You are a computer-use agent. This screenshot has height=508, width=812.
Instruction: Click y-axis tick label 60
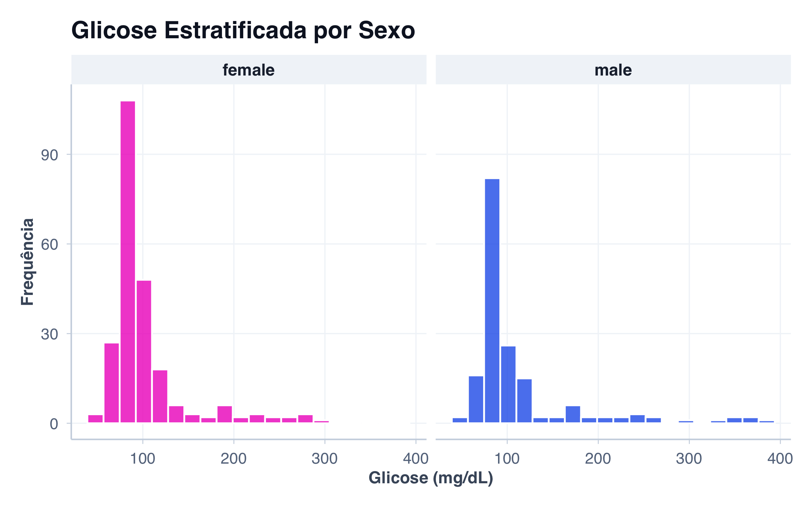(49, 245)
